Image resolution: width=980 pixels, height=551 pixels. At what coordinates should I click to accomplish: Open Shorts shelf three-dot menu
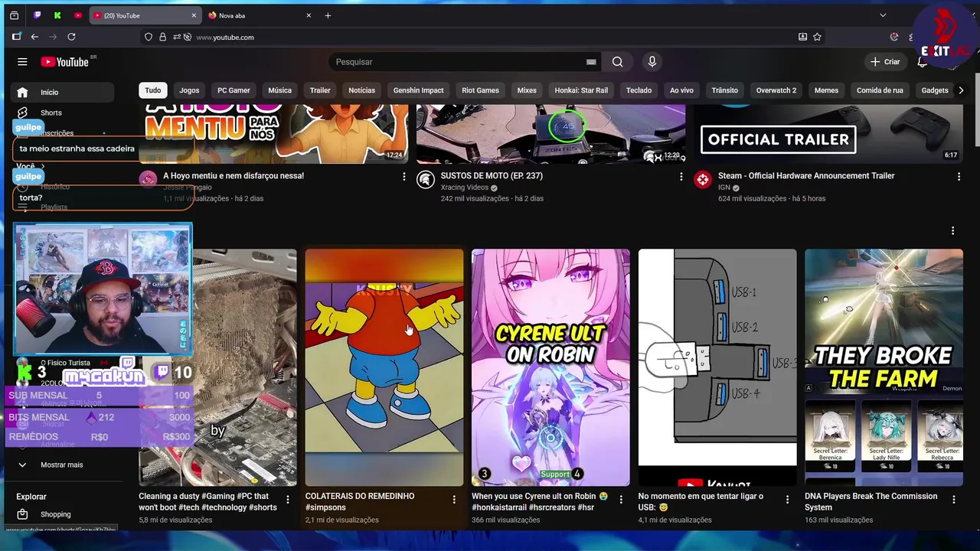(x=952, y=230)
